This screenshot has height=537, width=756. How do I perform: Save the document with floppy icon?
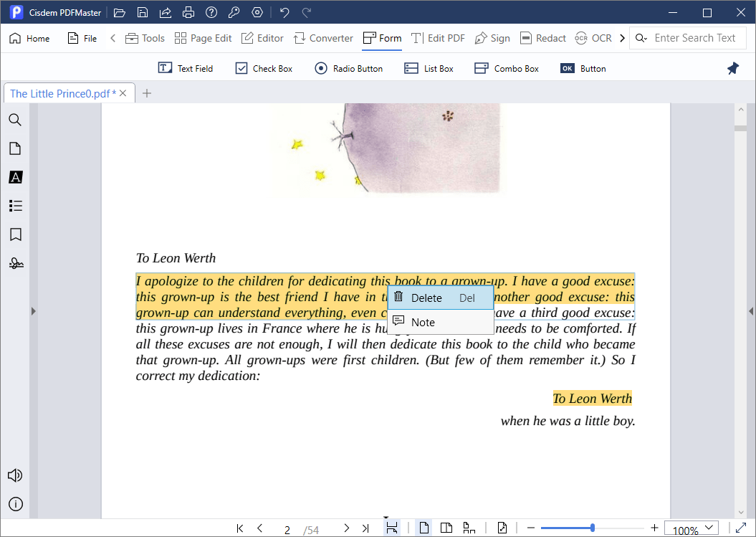click(x=142, y=12)
